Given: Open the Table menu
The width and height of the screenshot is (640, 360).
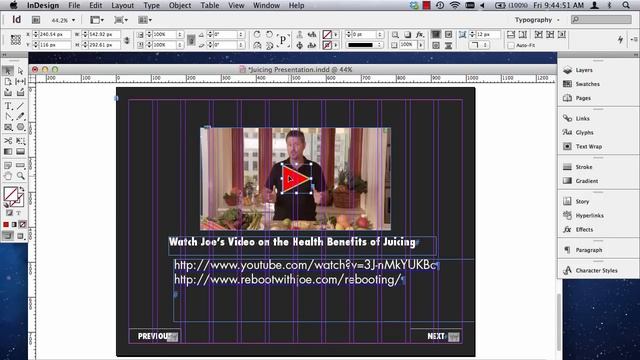Looking at the screenshot, I should point(210,5).
